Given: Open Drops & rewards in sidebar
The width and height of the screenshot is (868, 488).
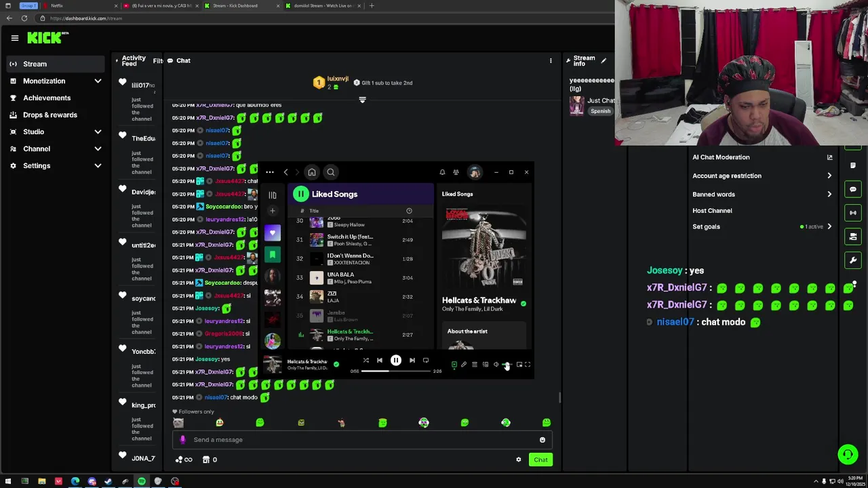Looking at the screenshot, I should coord(56,115).
